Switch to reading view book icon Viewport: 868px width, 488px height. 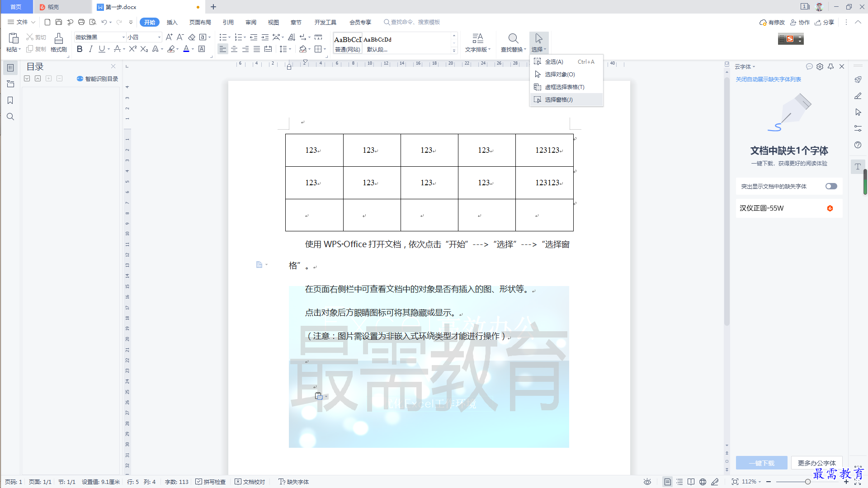(x=691, y=482)
